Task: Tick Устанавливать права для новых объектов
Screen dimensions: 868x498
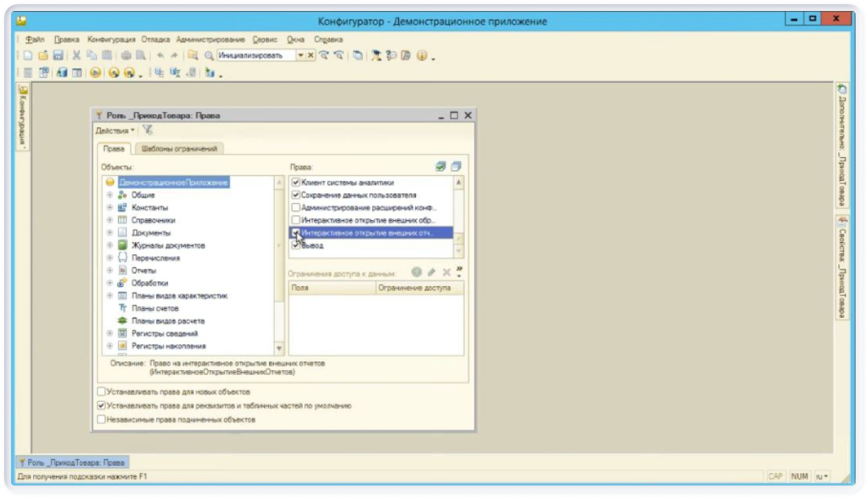Action: point(102,392)
